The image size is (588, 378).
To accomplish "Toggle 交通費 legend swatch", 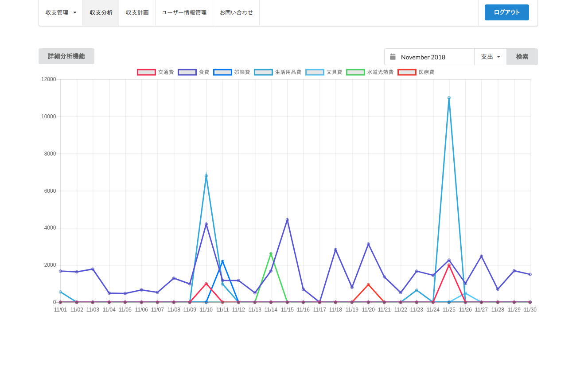I will pos(146,72).
